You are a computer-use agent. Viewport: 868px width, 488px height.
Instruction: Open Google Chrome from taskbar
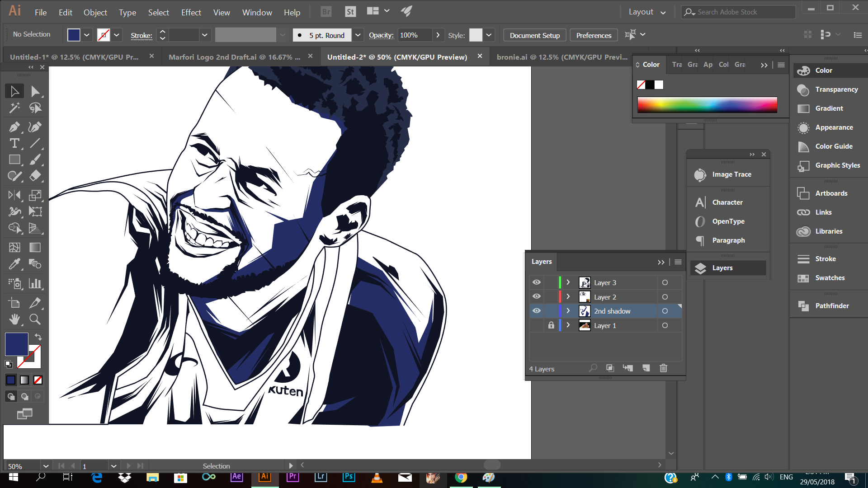click(461, 477)
